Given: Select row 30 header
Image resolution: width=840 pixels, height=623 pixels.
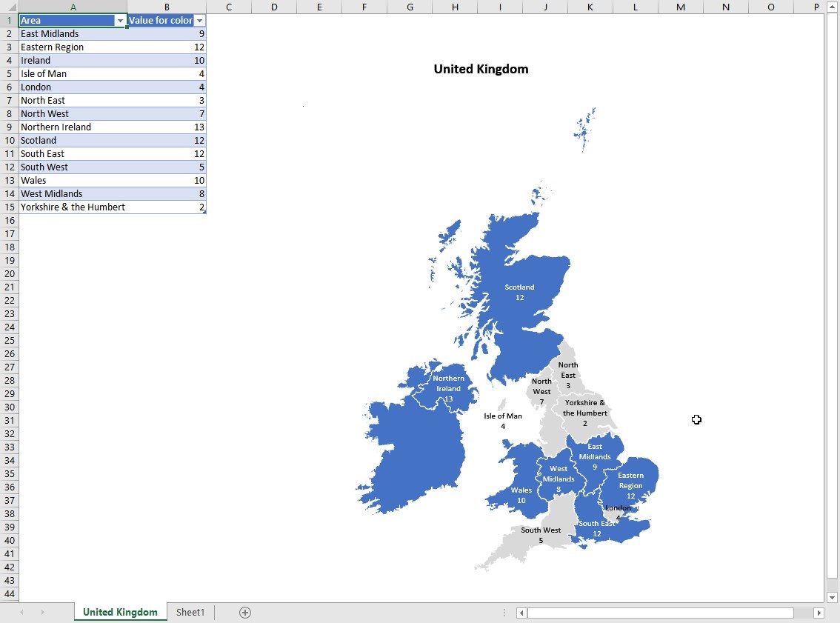Looking at the screenshot, I should 9,407.
